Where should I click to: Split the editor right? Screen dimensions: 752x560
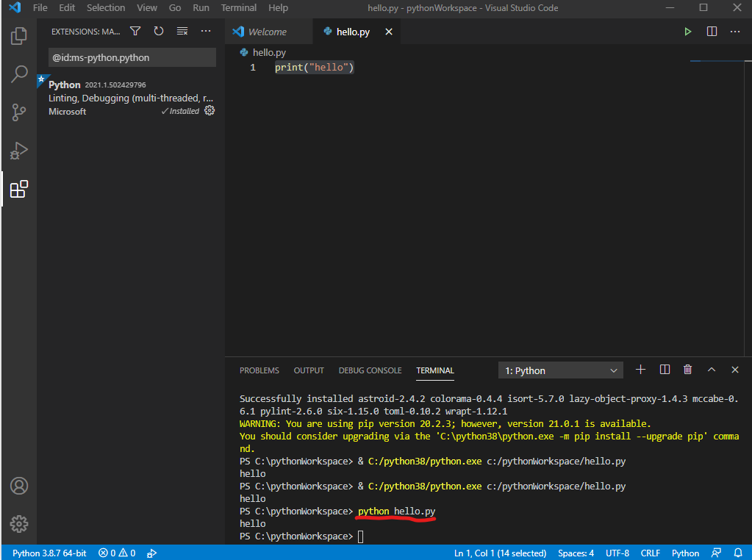pos(712,32)
